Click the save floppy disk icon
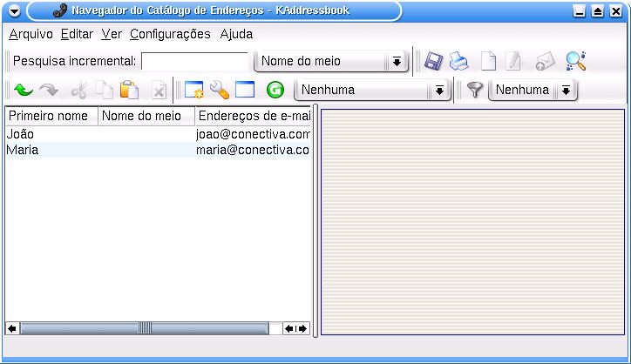The image size is (631, 364). pyautogui.click(x=433, y=61)
